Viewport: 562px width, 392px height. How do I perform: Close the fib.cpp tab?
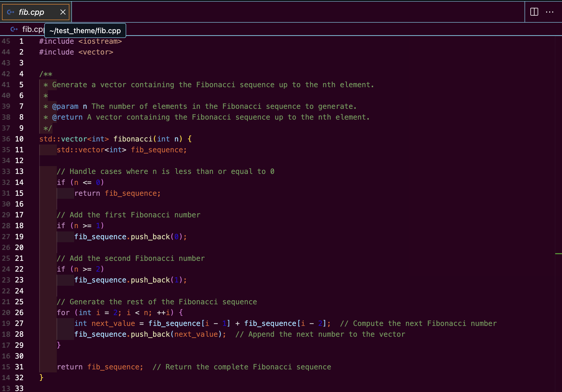point(63,12)
